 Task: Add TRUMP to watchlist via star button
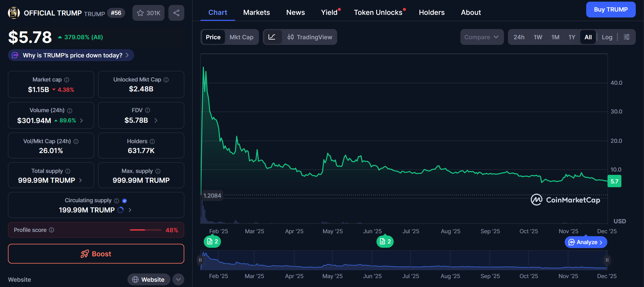click(x=148, y=13)
